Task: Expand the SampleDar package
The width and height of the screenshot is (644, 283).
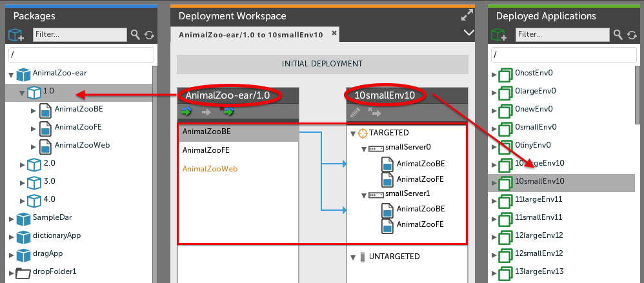Action: tap(11, 219)
